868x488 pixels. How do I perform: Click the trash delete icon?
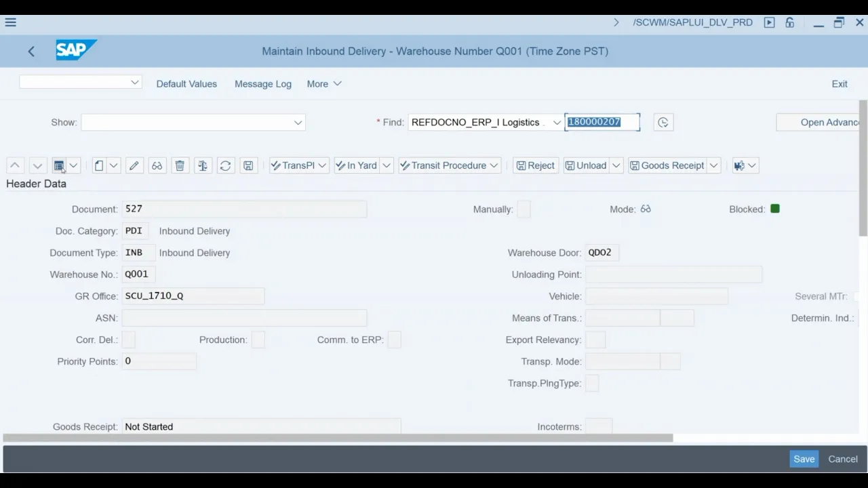point(180,165)
